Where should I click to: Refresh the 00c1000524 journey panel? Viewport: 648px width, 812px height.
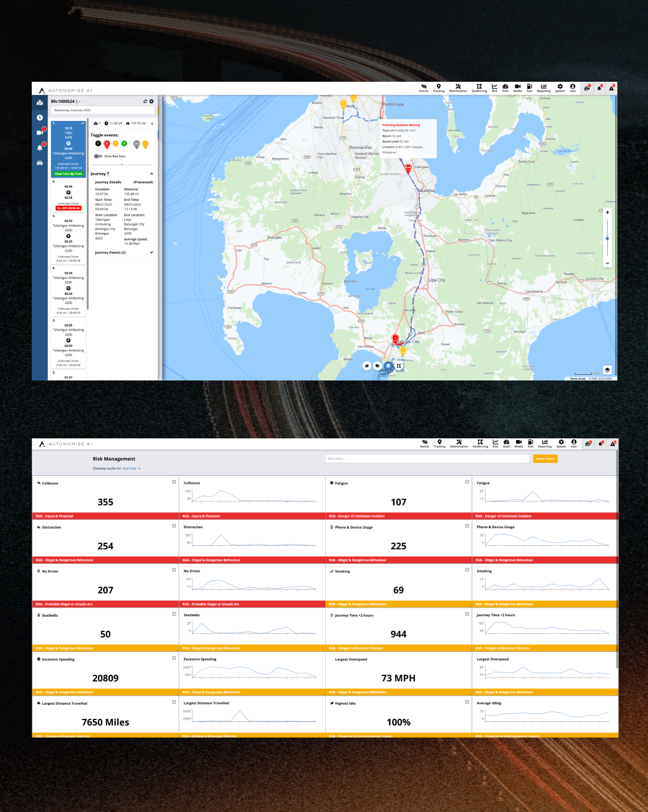pos(145,101)
